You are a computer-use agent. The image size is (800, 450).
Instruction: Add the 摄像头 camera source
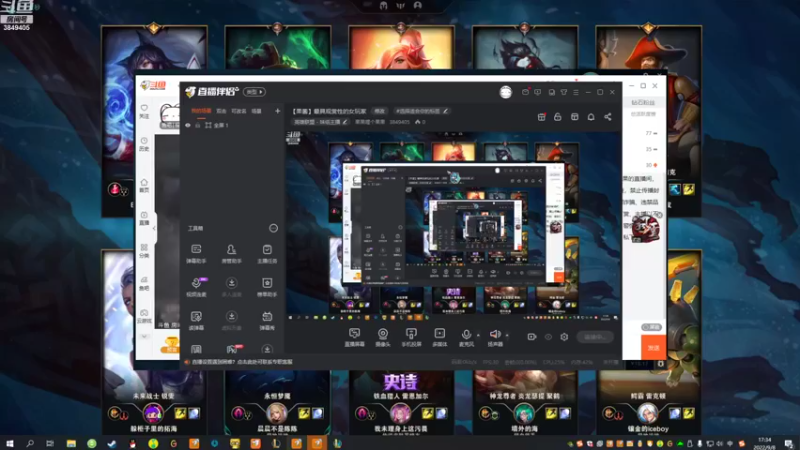click(383, 337)
